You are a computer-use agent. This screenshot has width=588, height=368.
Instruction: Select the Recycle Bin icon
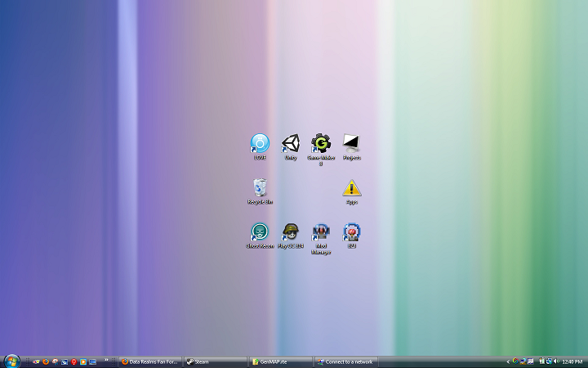[x=260, y=189]
